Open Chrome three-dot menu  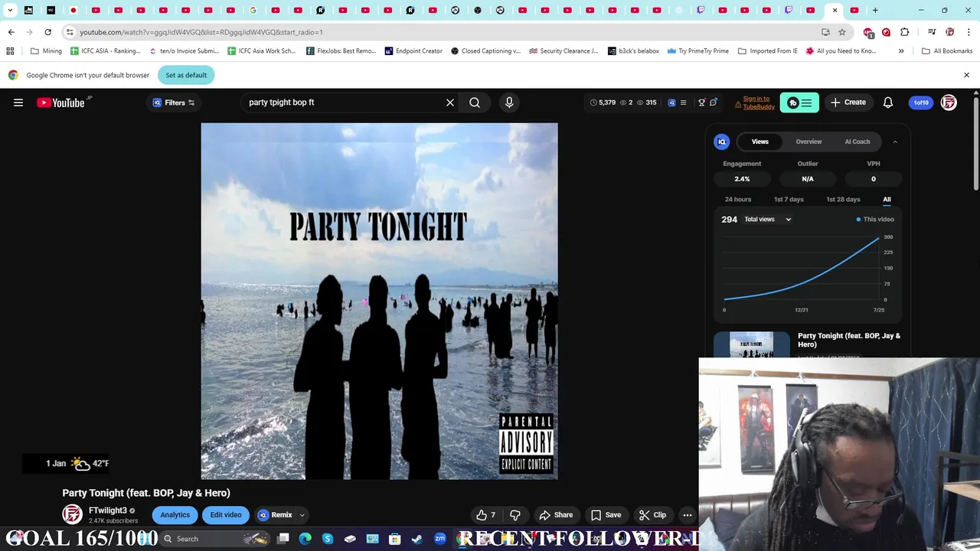click(x=967, y=32)
